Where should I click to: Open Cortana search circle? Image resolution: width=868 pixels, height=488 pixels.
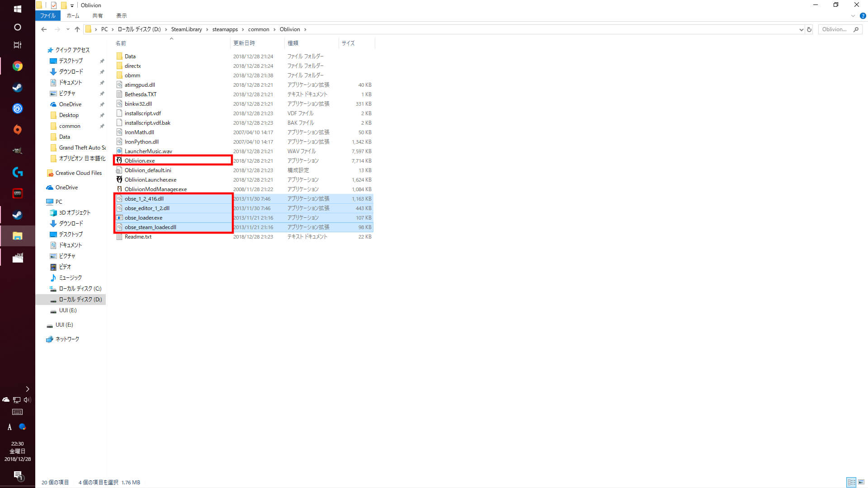pos(17,27)
